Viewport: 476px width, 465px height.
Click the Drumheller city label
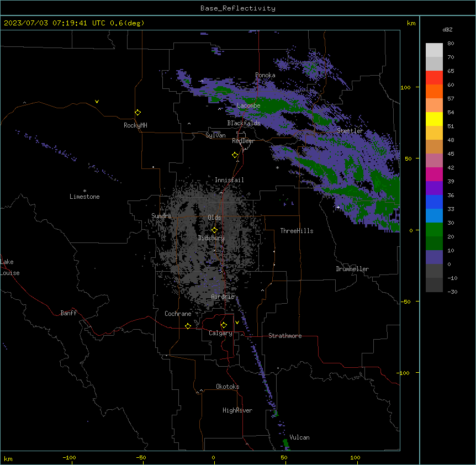pos(352,269)
